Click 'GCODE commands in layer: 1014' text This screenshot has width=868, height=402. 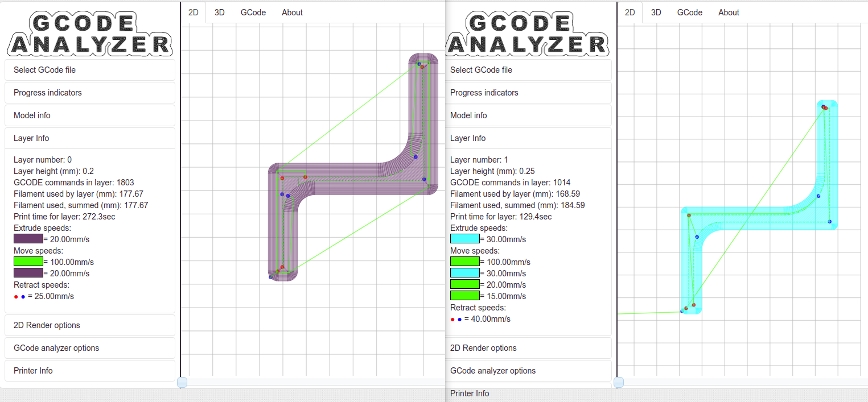coord(511,183)
